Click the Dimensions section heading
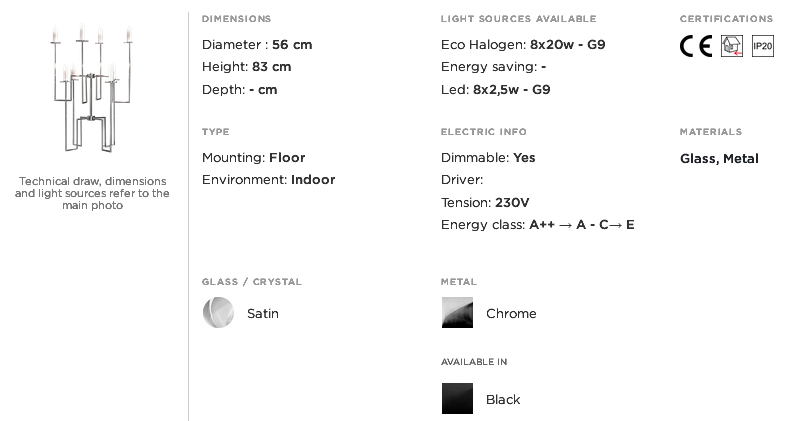 click(236, 19)
